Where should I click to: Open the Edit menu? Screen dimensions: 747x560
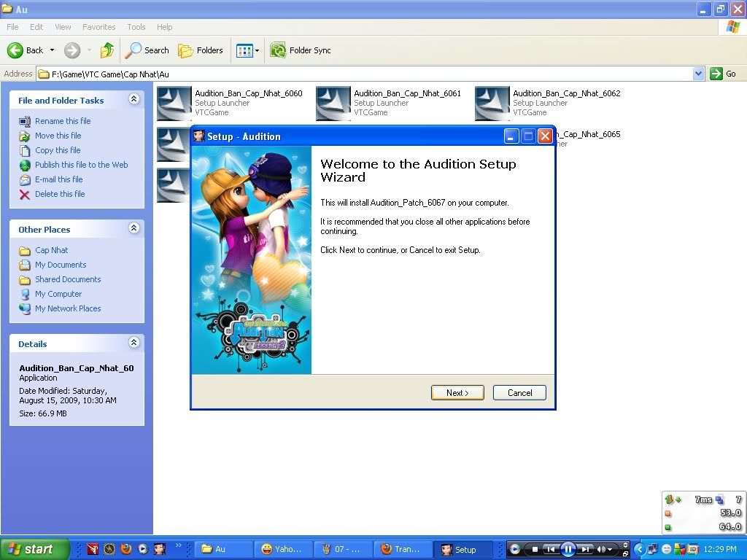[36, 27]
